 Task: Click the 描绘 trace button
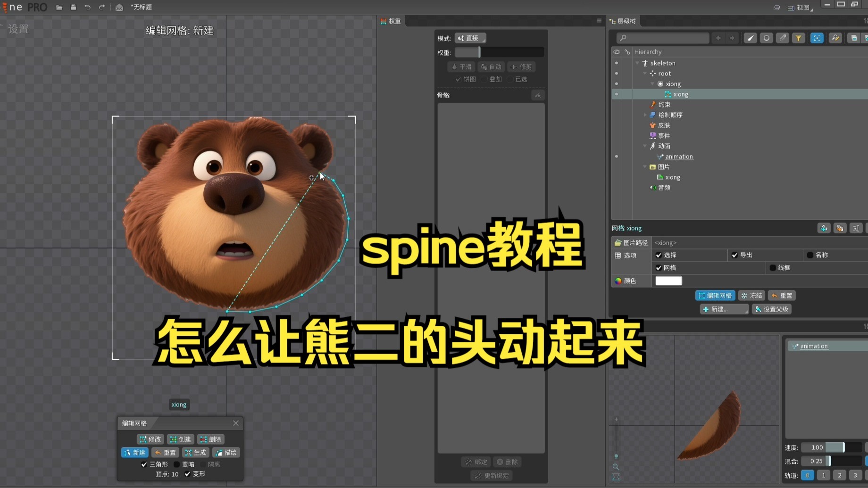pyautogui.click(x=226, y=453)
